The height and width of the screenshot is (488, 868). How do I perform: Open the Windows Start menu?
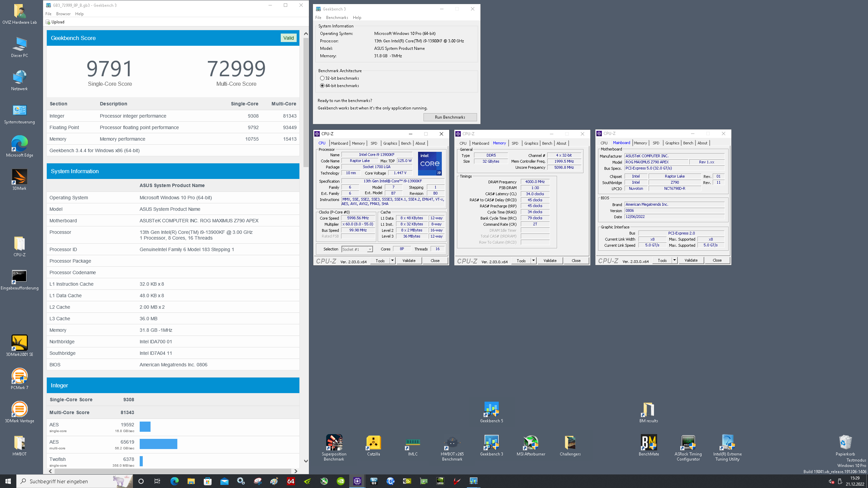(x=8, y=481)
